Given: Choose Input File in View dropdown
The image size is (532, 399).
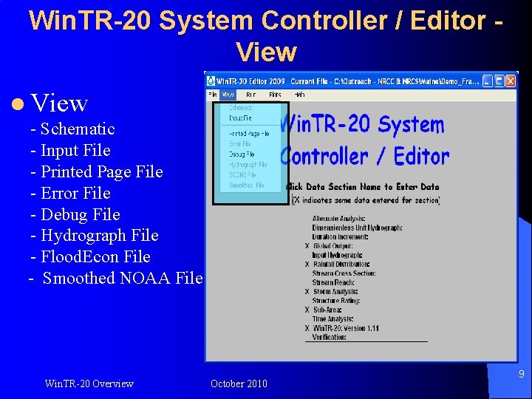Looking at the screenshot, I should point(240,118).
